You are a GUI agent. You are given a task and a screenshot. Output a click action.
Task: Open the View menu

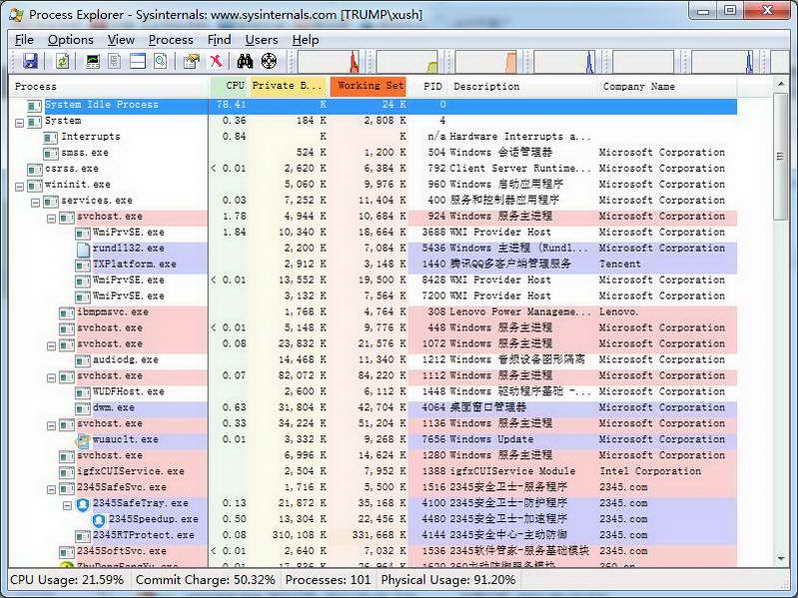pos(121,40)
